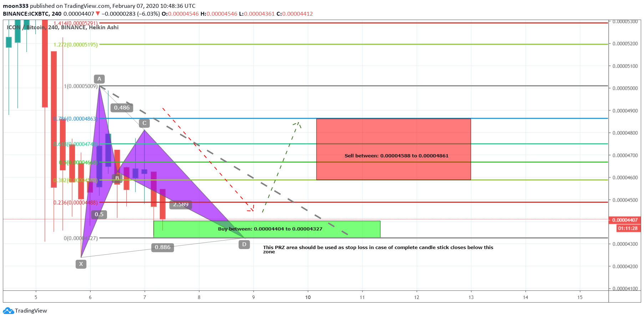This screenshot has width=644, height=319.
Task: Click the 1.272(0.00005195) Fibonacci label
Action: pyautogui.click(x=75, y=45)
